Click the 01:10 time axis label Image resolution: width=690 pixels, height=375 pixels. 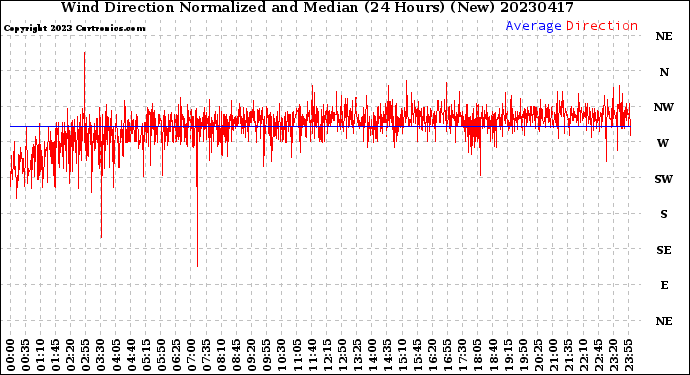[x=41, y=355]
